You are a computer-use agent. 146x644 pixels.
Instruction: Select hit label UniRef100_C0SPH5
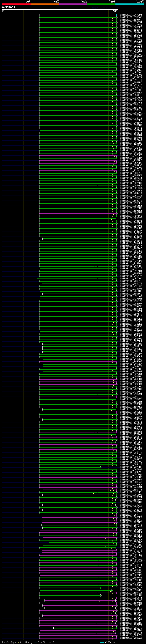[x=131, y=572]
